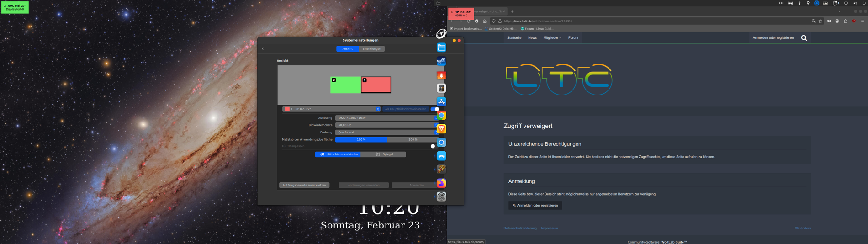Open the Files folder icon in the dock
Image resolution: width=868 pixels, height=244 pixels.
coord(441,48)
